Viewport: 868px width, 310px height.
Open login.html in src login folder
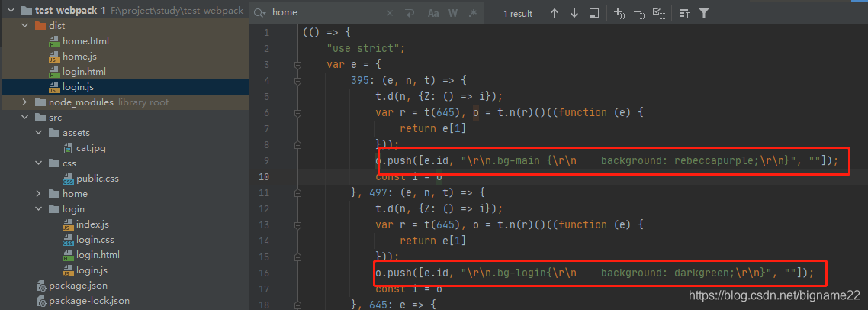point(98,254)
